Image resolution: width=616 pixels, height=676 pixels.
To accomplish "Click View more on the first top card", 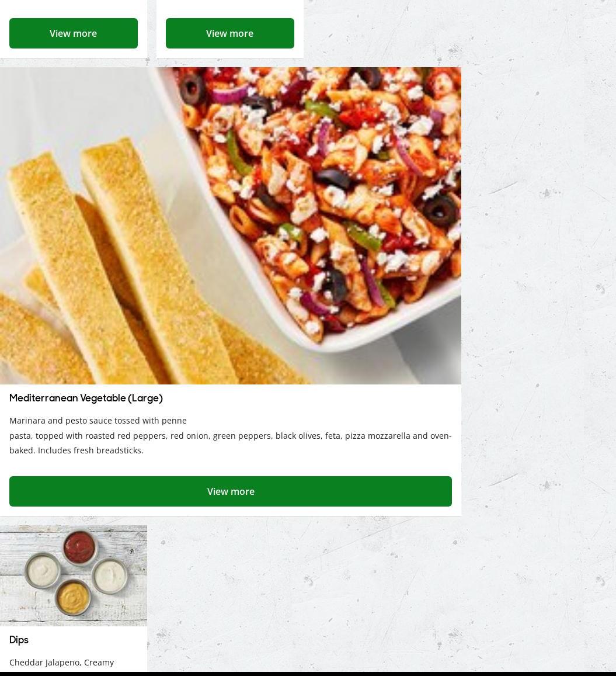I will pyautogui.click(x=73, y=33).
